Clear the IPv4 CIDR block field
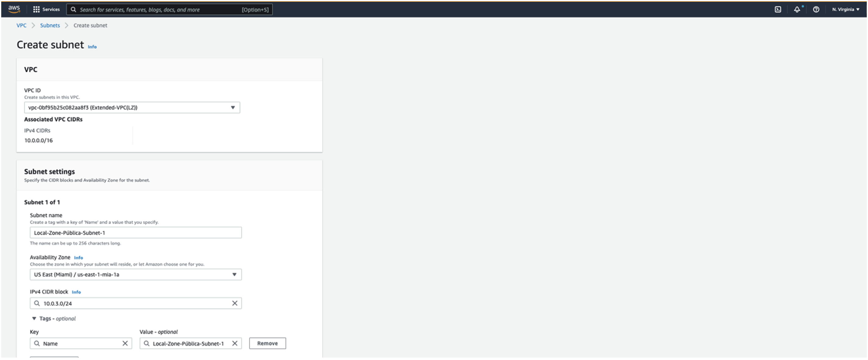This screenshot has height=360, width=868. tap(234, 303)
